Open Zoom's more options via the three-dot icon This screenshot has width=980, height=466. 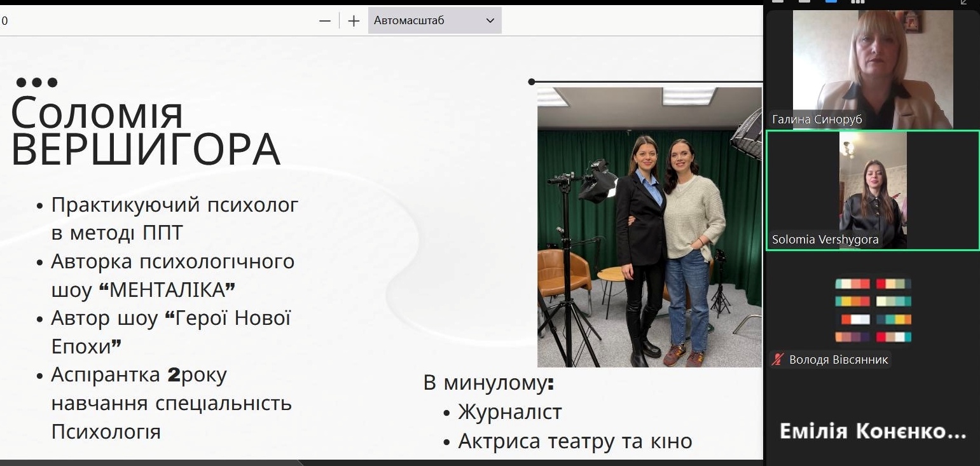pos(857,3)
